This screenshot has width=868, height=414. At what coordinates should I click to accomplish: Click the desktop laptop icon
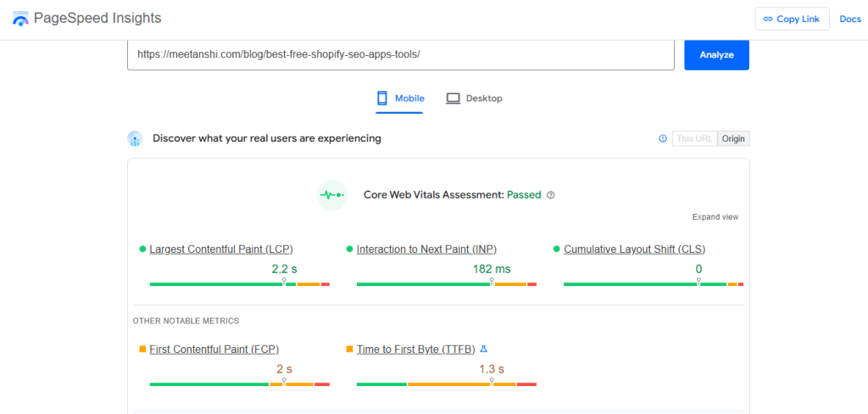click(x=453, y=98)
